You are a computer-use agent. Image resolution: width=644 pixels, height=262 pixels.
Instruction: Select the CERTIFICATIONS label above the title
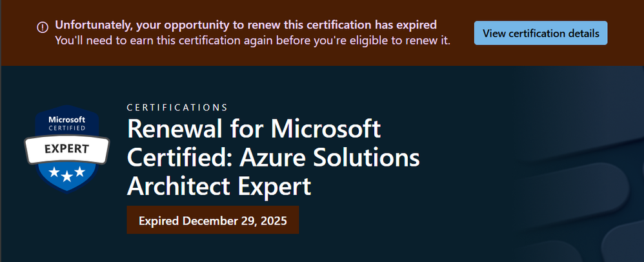tap(177, 107)
